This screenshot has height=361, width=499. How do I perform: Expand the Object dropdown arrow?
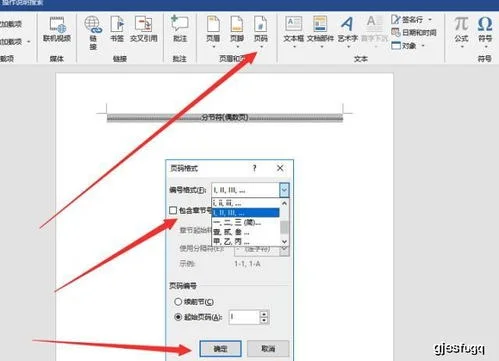pyautogui.click(x=423, y=45)
